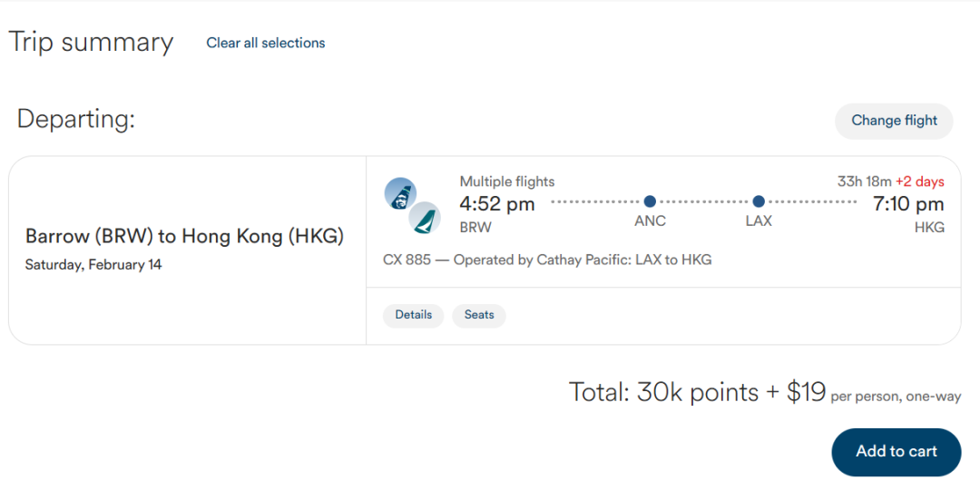Add the trip to cart

click(x=896, y=452)
